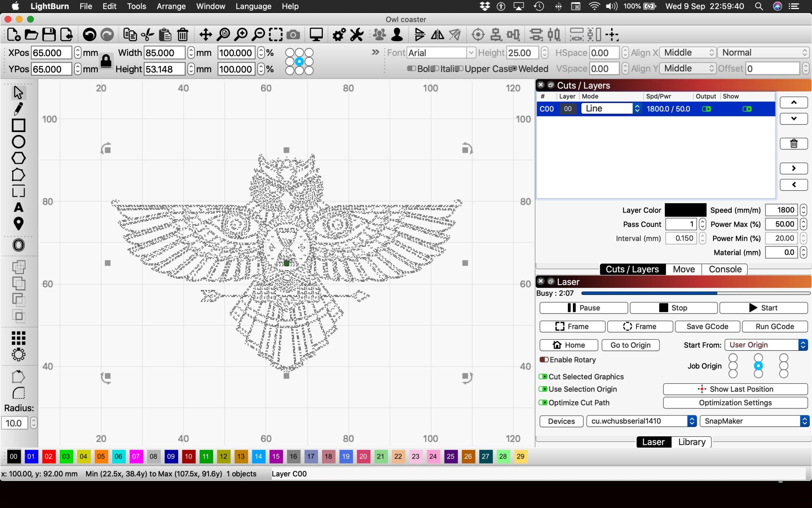
Task: Expand the toolbar overflow chevron
Action: (x=376, y=52)
